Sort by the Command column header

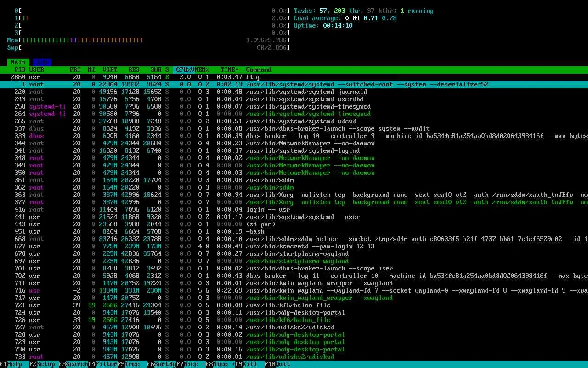259,69
